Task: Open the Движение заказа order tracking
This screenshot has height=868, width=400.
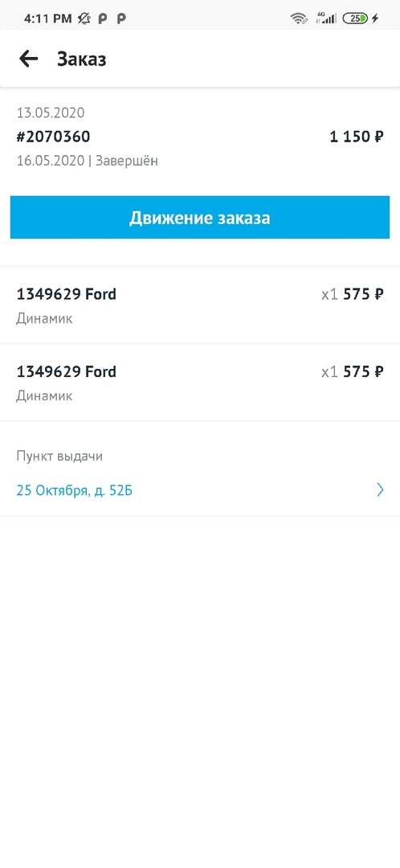Action: 200,218
